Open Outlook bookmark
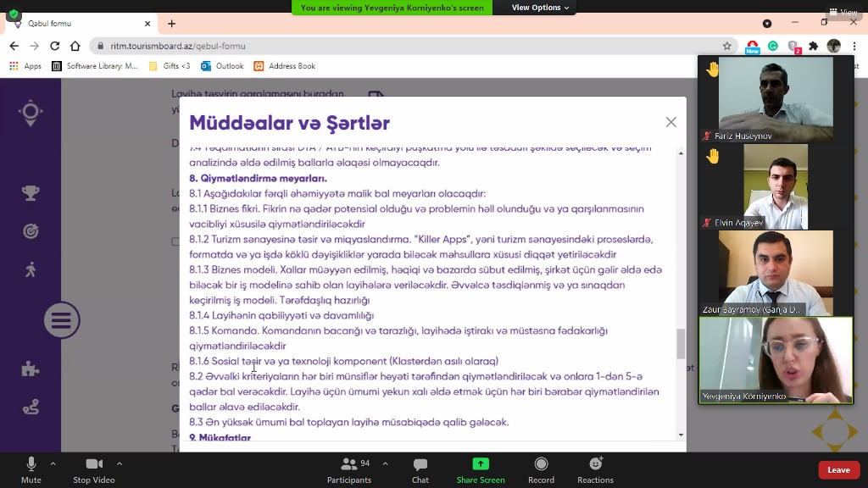 (222, 66)
